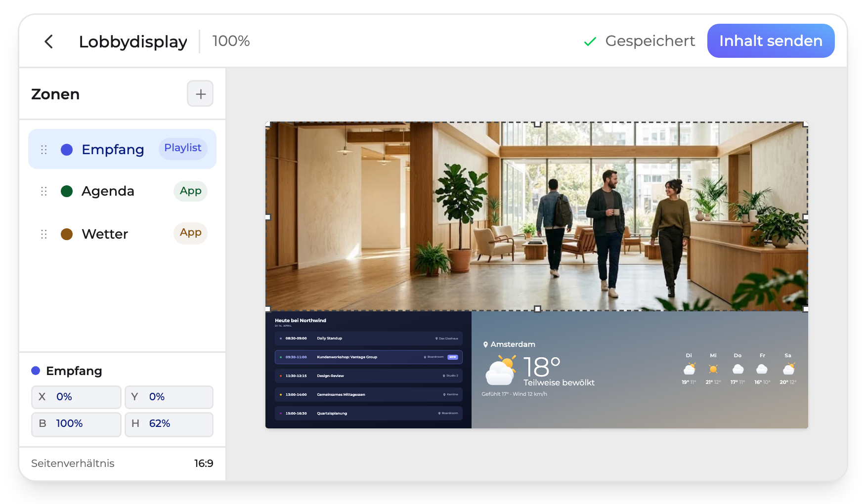The image size is (866, 504).
Task: Select the agenda zone in canvas preview
Action: point(368,370)
